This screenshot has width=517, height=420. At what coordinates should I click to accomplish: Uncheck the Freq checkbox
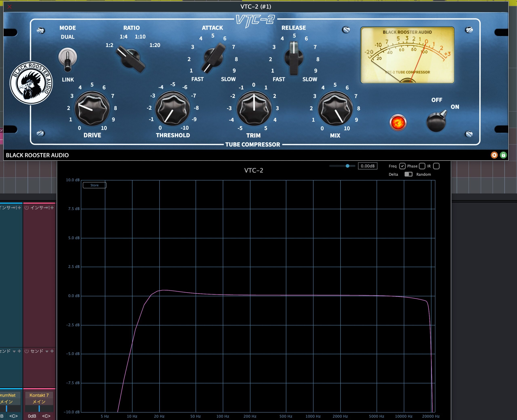(402, 166)
